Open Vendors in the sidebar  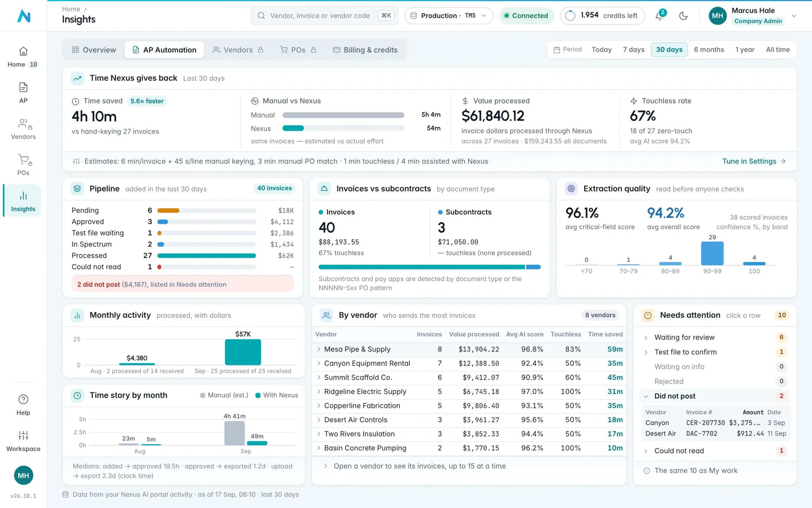coord(23,129)
